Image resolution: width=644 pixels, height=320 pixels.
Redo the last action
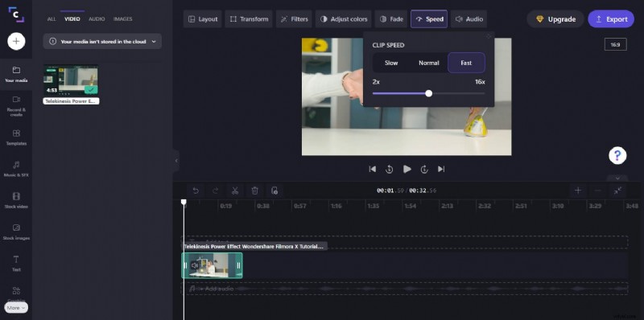pyautogui.click(x=215, y=191)
